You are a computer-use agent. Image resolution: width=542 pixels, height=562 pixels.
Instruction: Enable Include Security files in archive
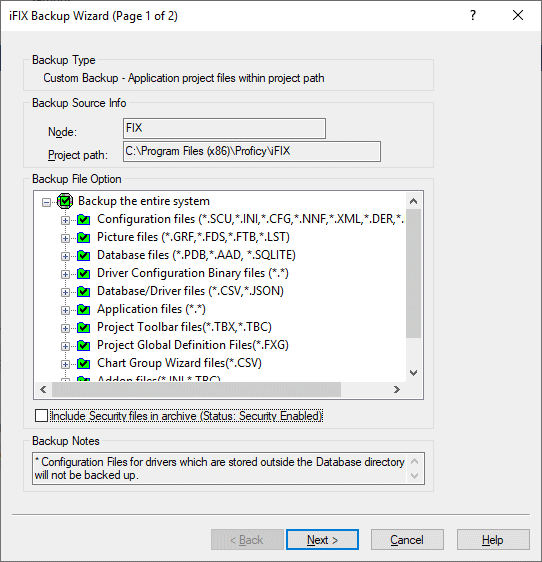[x=41, y=416]
